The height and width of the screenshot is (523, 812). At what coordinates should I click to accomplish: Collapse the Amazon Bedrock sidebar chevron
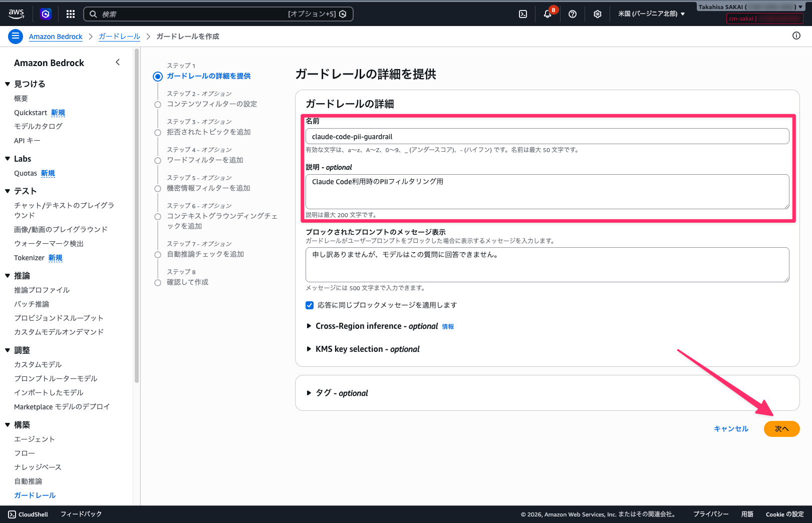pos(118,63)
